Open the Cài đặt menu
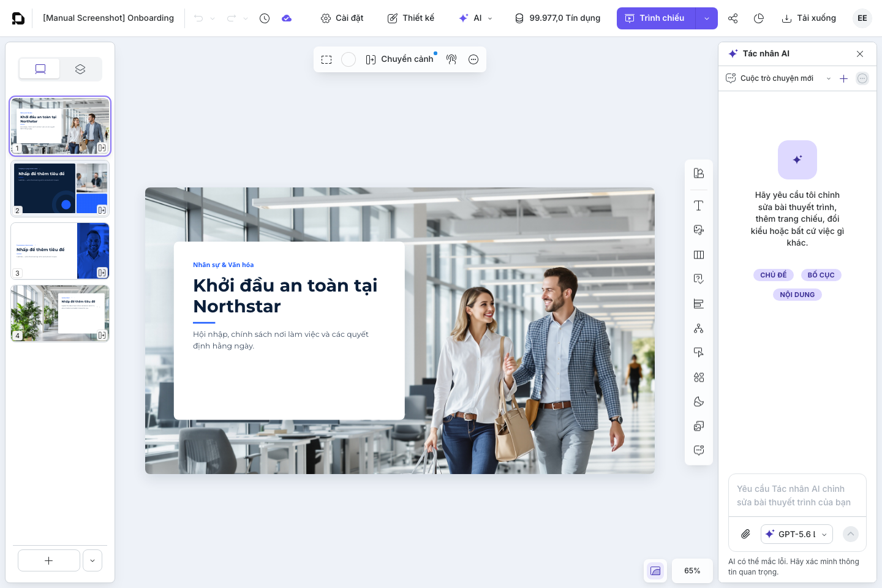Viewport: 882px width, 588px height. point(342,18)
